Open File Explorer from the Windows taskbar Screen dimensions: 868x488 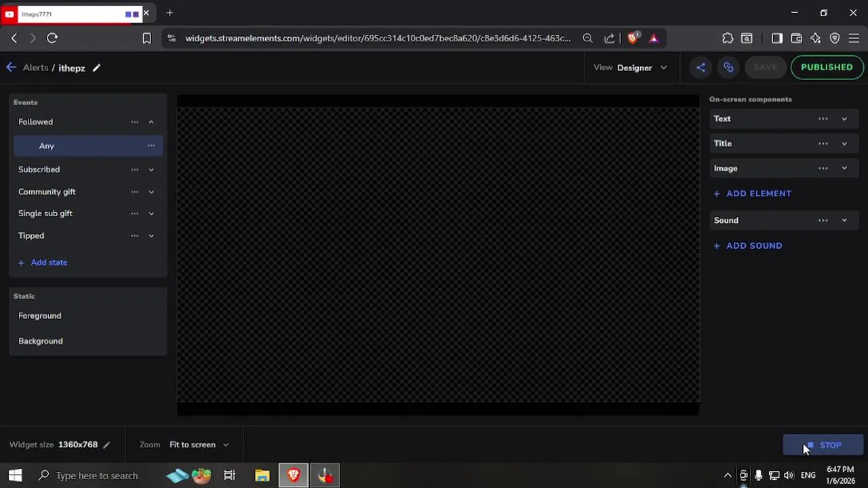(x=262, y=476)
